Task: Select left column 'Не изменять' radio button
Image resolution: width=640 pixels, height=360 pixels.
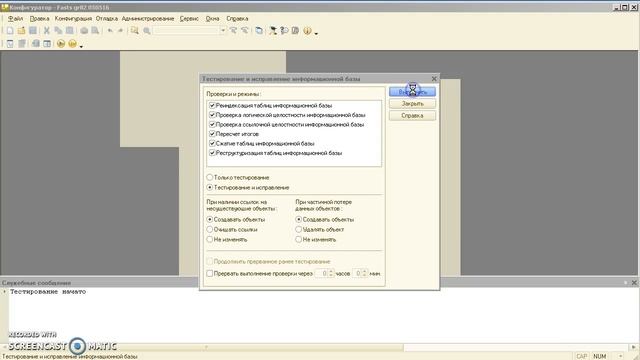Action: (x=210, y=239)
